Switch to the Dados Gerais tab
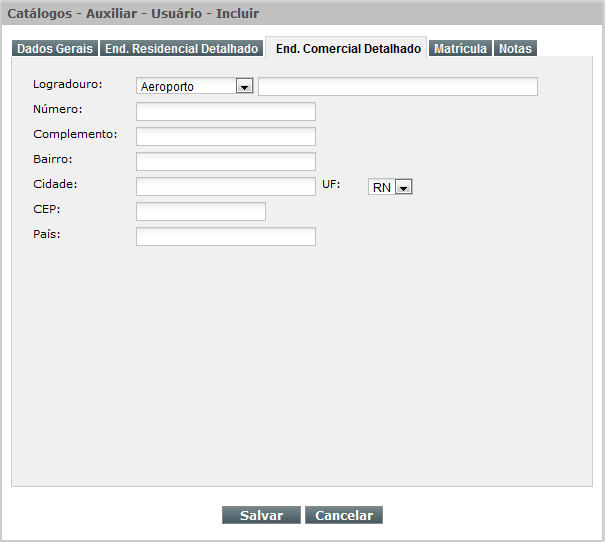605x542 pixels. [x=55, y=48]
